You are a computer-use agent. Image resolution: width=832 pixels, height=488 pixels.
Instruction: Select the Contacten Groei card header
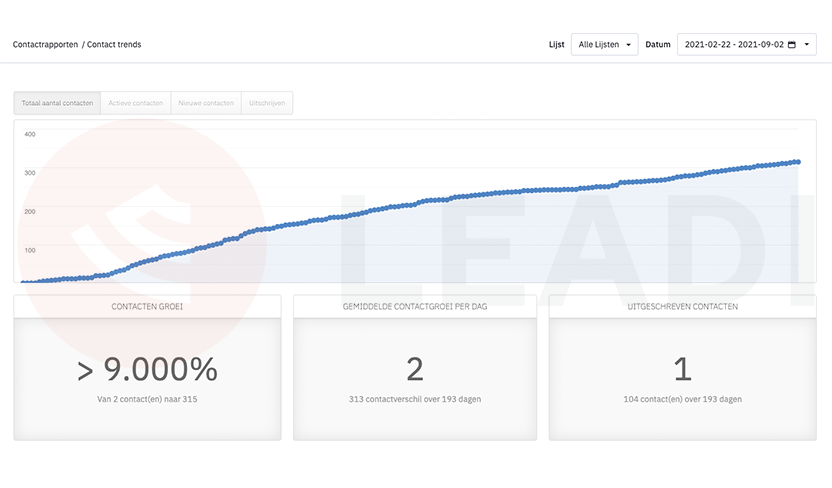click(x=147, y=307)
